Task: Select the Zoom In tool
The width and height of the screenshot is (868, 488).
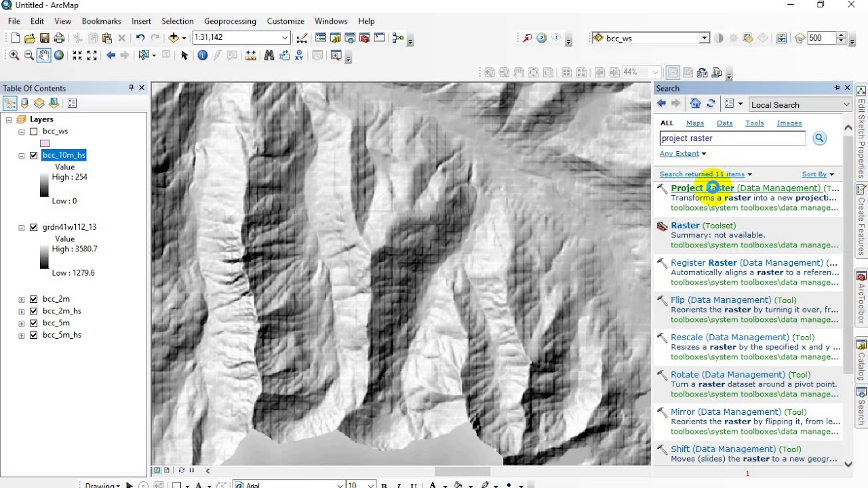Action: (14, 56)
